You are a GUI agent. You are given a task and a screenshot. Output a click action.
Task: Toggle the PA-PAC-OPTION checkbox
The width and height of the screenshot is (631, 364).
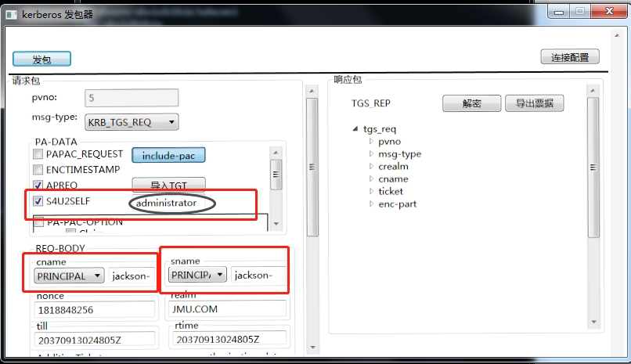click(38, 222)
